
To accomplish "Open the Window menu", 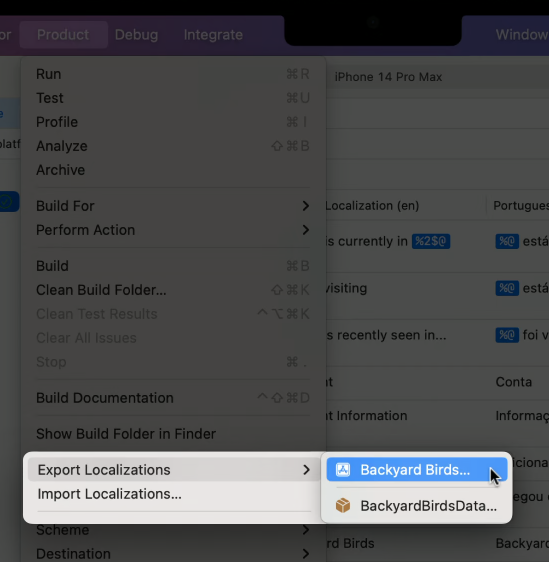I will point(522,34).
